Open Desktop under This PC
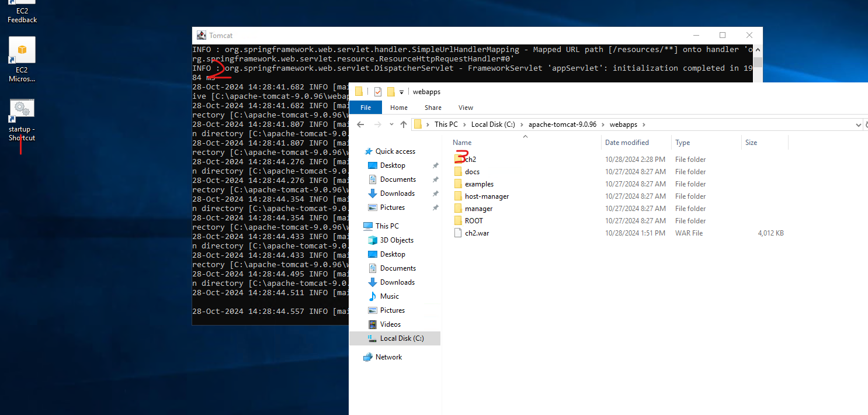868x415 pixels. (393, 254)
